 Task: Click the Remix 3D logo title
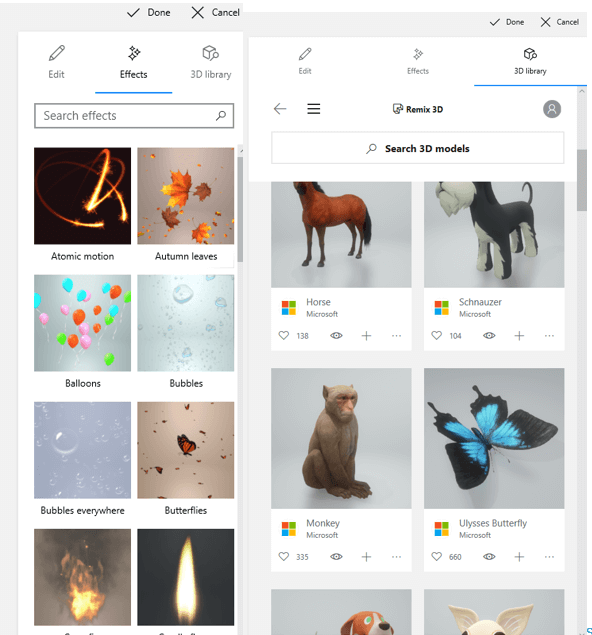click(x=418, y=109)
